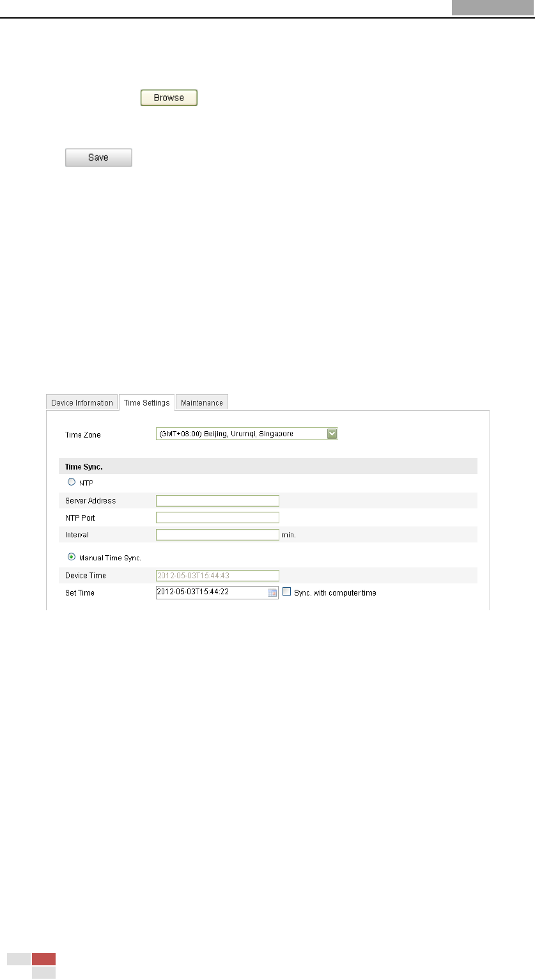Image resolution: width=535 pixels, height=980 pixels.
Task: Click the red square in page footer
Action: tap(43, 959)
